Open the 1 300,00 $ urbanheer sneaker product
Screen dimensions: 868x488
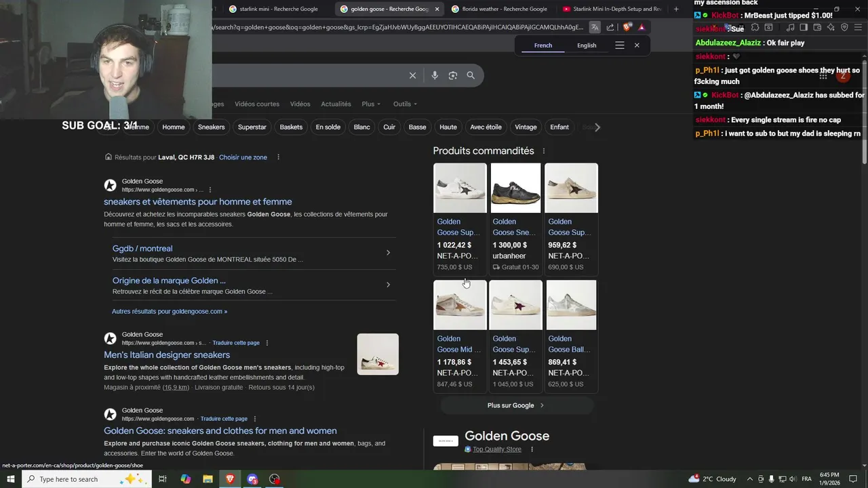pyautogui.click(x=515, y=218)
